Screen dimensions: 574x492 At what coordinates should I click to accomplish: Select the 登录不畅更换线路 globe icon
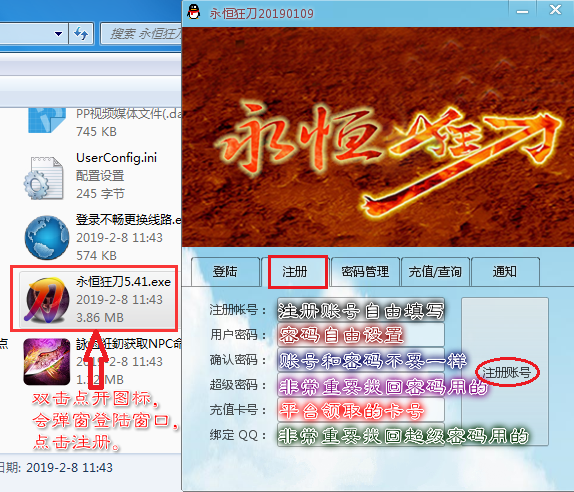pos(47,238)
